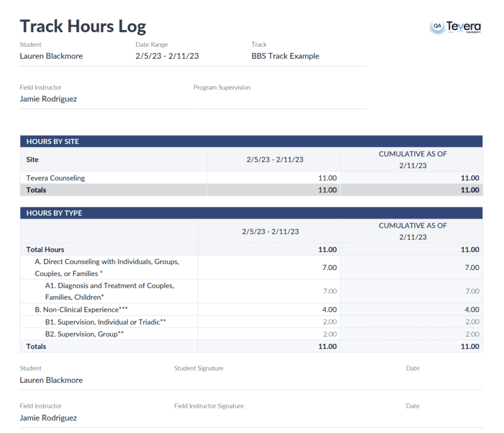
Task: Click the Student Signature field
Action: point(199,368)
